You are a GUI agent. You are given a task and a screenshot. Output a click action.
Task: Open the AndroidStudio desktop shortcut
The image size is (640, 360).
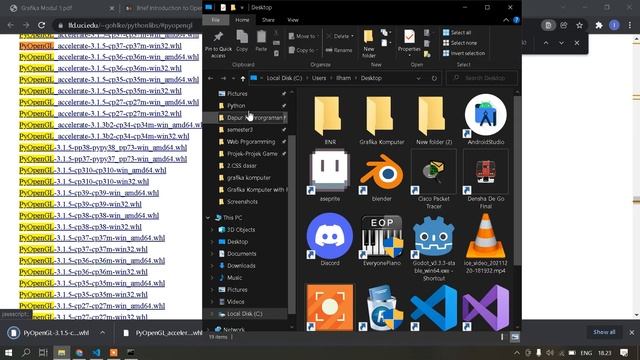tap(486, 115)
